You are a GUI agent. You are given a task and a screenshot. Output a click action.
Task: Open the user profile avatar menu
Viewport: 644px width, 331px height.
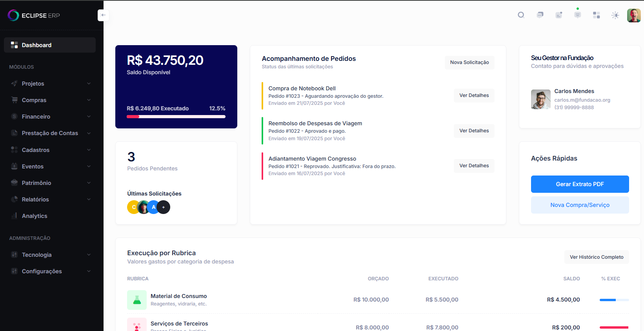click(634, 15)
